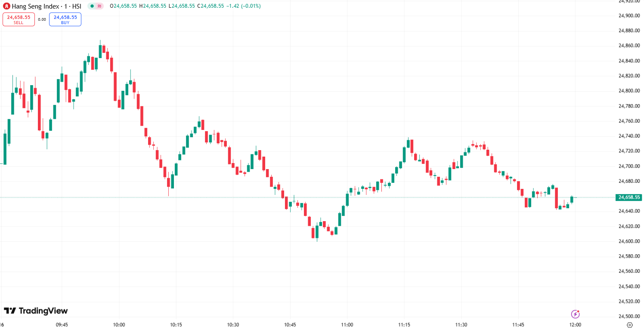Viewport: 644px width, 330px height.
Task: Click the green current price label on axis
Action: 629,197
